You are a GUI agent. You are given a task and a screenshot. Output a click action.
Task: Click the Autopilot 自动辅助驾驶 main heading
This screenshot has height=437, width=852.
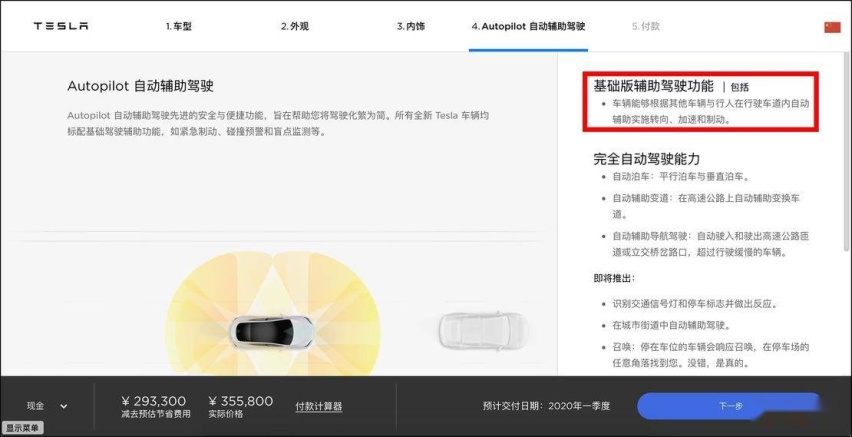(140, 86)
